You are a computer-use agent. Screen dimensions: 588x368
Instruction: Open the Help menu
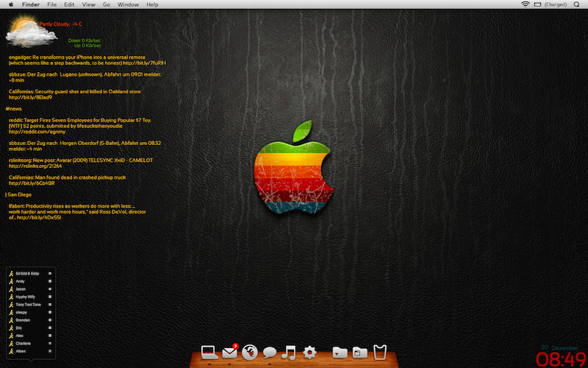(152, 4)
